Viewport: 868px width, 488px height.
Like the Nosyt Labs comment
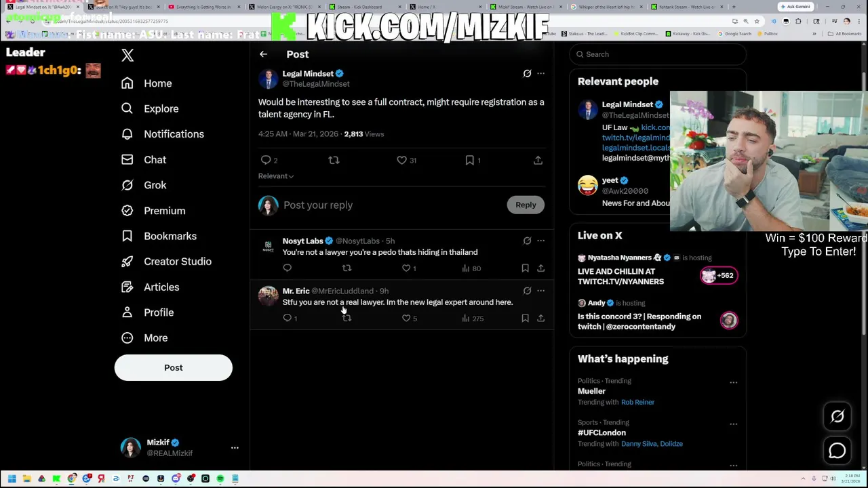pyautogui.click(x=406, y=268)
